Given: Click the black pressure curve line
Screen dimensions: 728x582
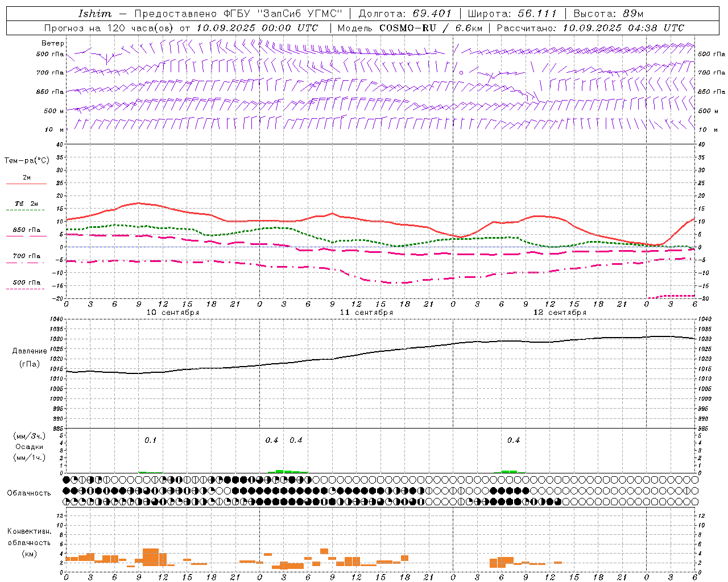Looking at the screenshot, I should coord(381,351).
